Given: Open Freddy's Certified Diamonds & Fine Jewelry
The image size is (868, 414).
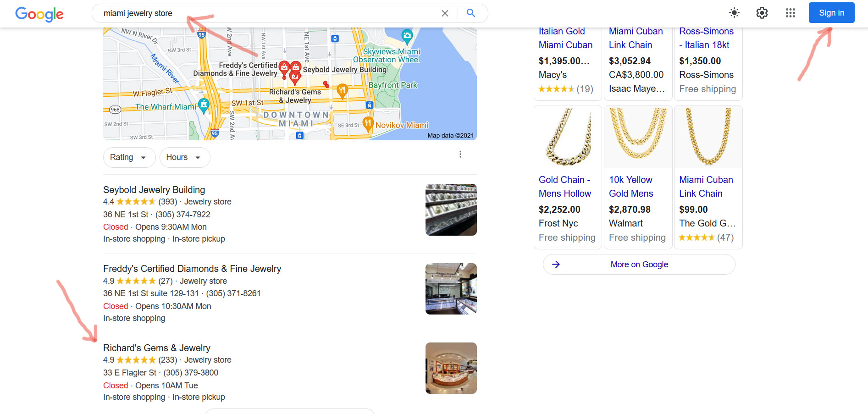Looking at the screenshot, I should [192, 269].
